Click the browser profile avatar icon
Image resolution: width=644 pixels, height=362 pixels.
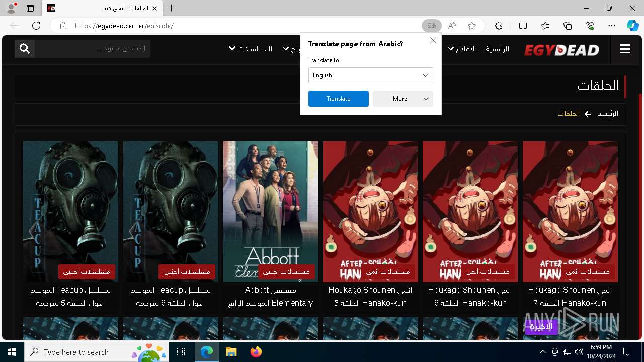pos(11,8)
